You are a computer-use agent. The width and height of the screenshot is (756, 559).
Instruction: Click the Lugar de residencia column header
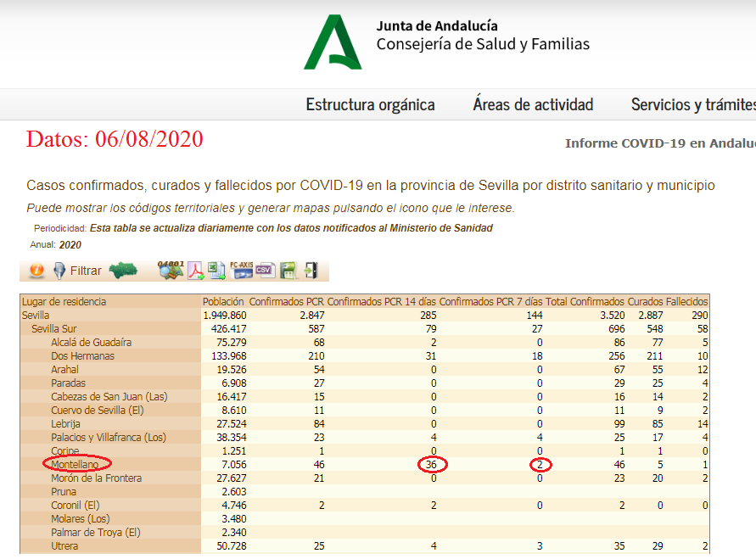(x=64, y=302)
